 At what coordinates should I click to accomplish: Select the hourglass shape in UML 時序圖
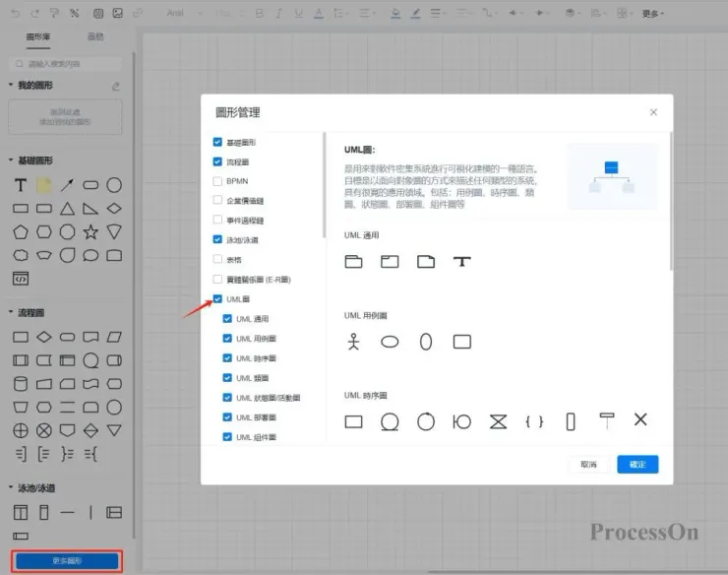point(498,421)
